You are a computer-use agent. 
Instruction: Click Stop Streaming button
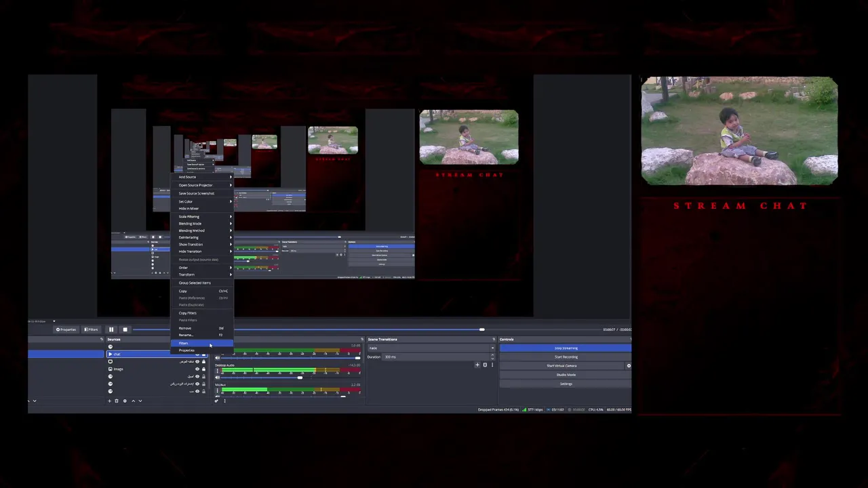point(566,348)
